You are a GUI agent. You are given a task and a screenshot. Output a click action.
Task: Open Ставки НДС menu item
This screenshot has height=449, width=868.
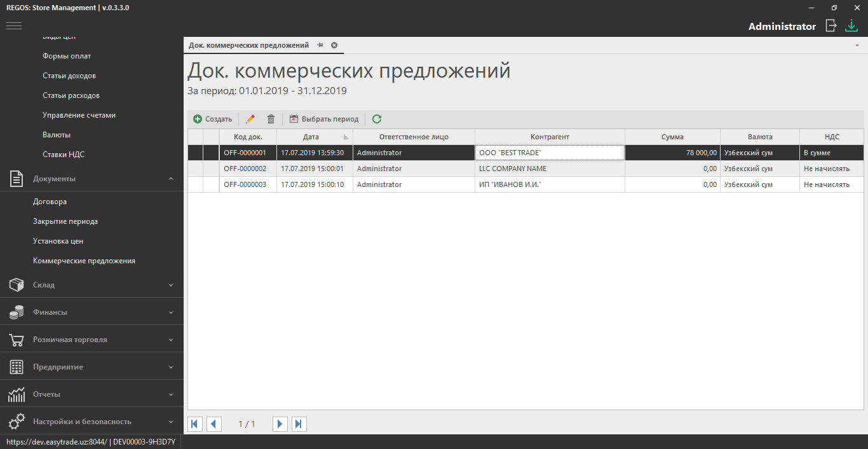(64, 155)
